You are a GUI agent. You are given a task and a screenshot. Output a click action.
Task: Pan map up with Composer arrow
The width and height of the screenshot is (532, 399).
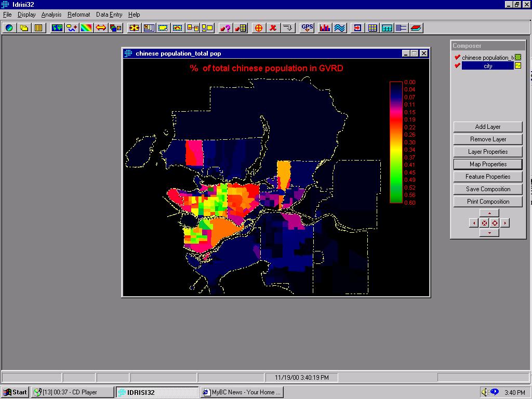[x=489, y=213]
